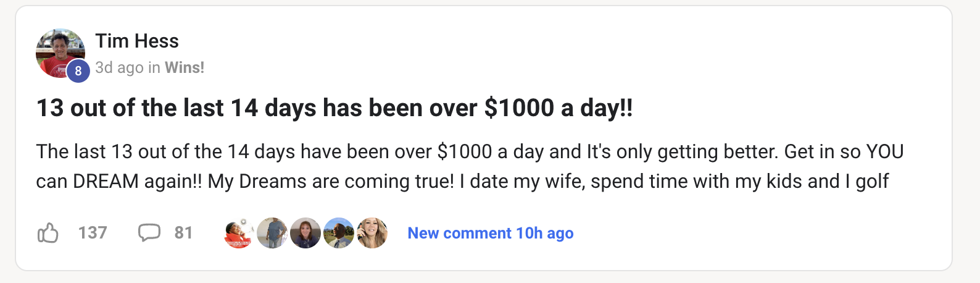
Task: Open the Tim Hess profile name link
Action: pyautogui.click(x=137, y=41)
